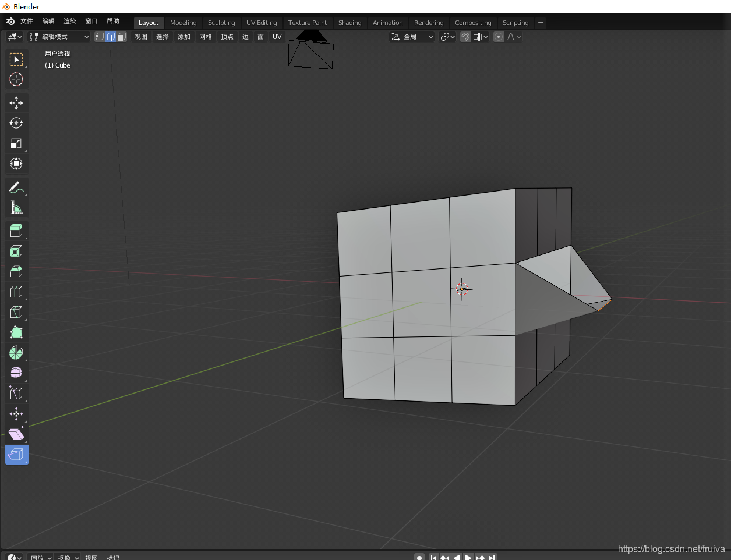Select the Inset Faces tool
This screenshot has height=560, width=731.
pyautogui.click(x=16, y=251)
